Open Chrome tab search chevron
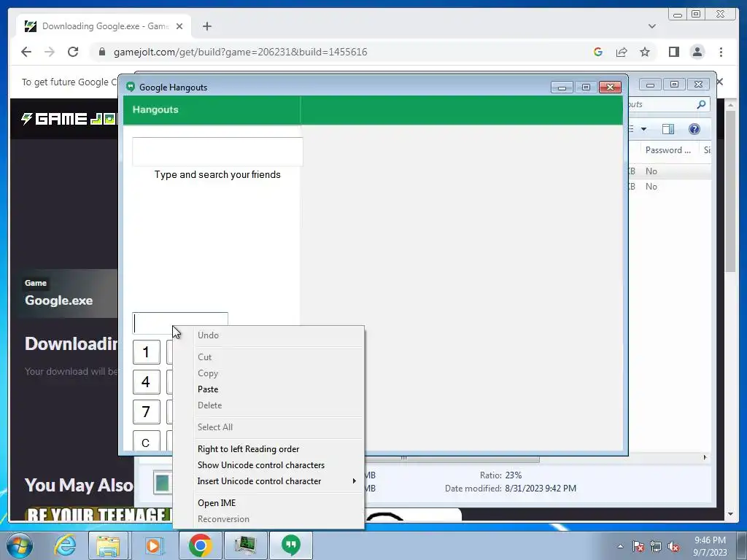The width and height of the screenshot is (747, 560). click(x=651, y=26)
